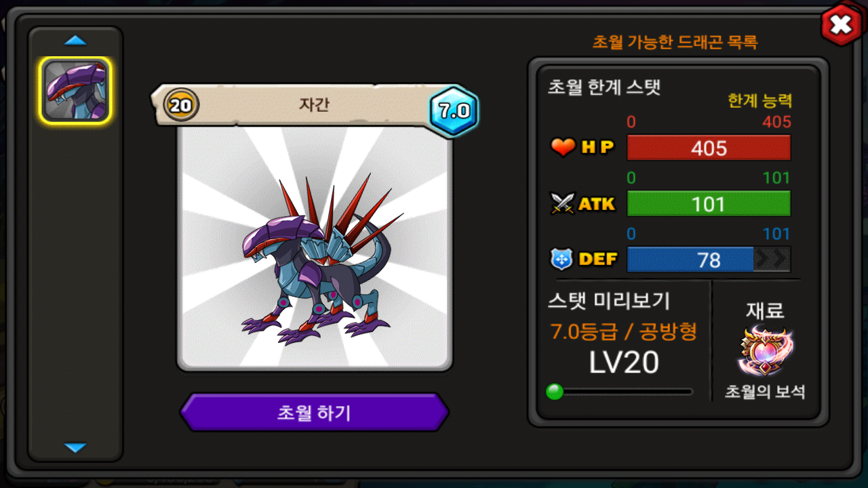This screenshot has height=488, width=868.
Task: Tap the 7.0등급 / 공방형 orange label
Action: coord(624,331)
